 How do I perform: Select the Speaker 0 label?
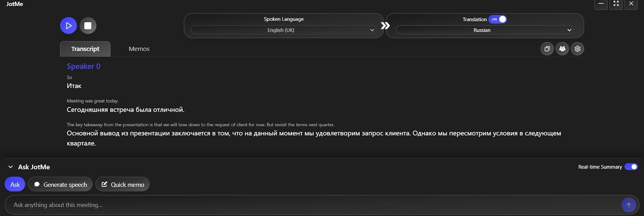point(84,66)
